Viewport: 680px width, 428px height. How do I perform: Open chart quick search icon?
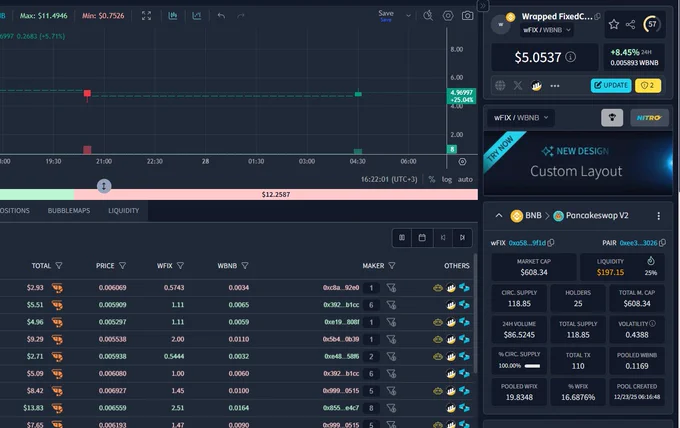point(428,16)
